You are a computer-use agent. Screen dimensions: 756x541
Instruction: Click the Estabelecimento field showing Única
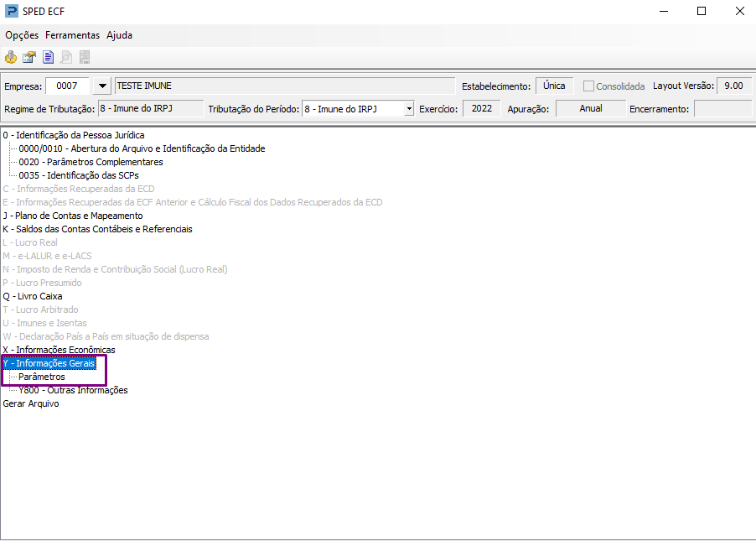(555, 86)
